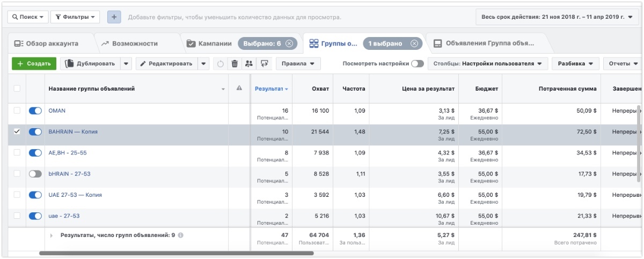The image size is (644, 259).
Task: Check the select-all header checkbox
Action: 17,88
